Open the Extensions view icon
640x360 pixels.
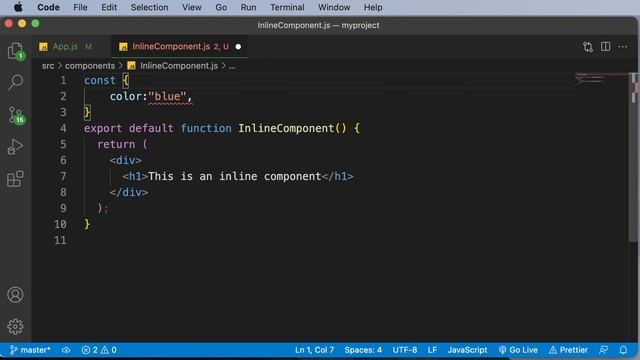[x=15, y=179]
